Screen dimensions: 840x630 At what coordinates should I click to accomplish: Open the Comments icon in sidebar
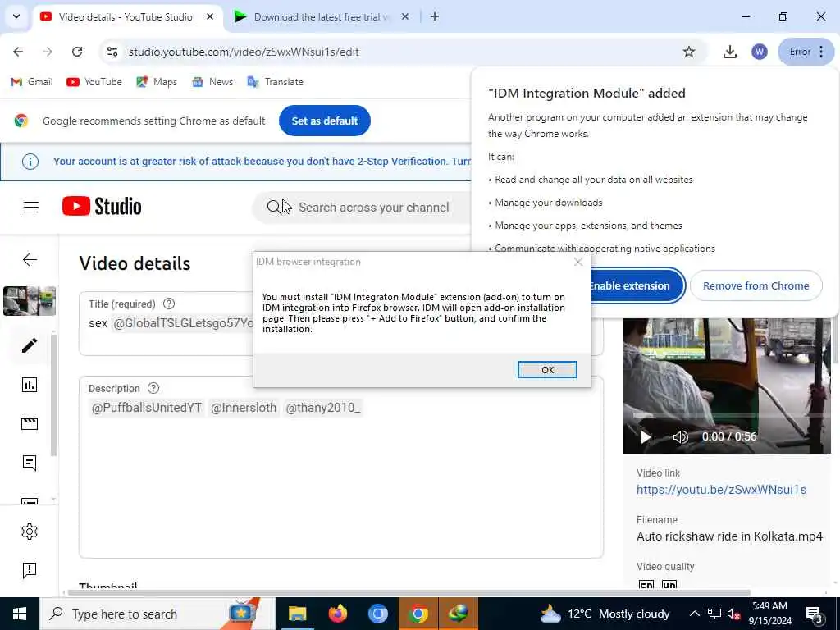30,463
